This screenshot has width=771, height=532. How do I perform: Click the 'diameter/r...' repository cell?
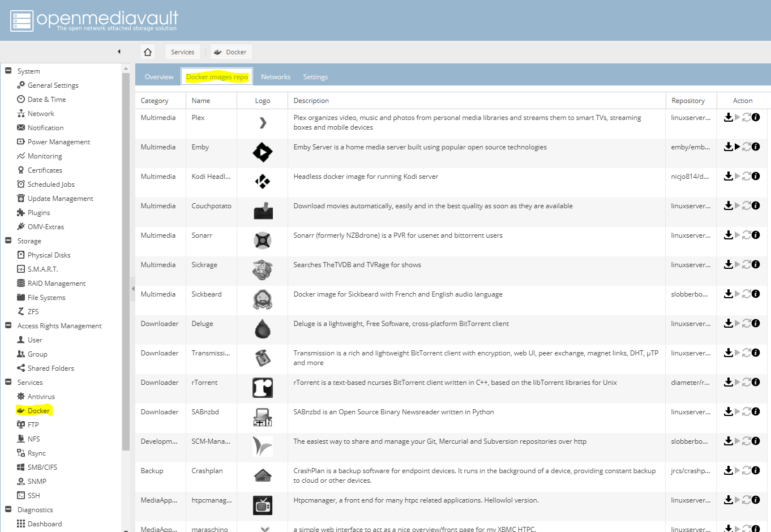691,383
